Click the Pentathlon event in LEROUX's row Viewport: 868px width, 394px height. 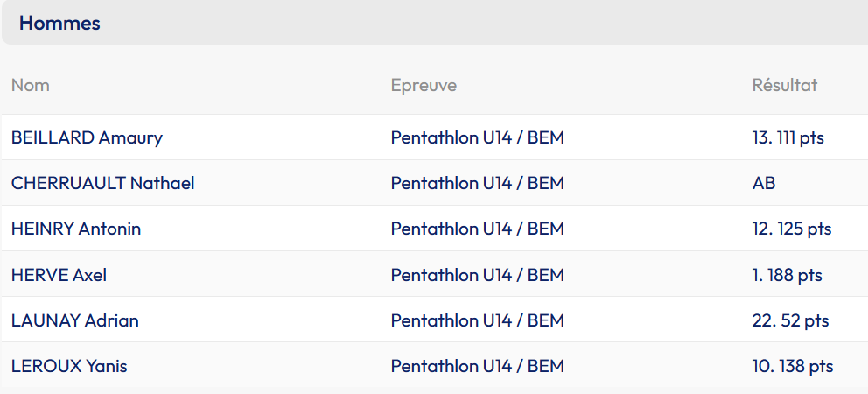point(477,366)
